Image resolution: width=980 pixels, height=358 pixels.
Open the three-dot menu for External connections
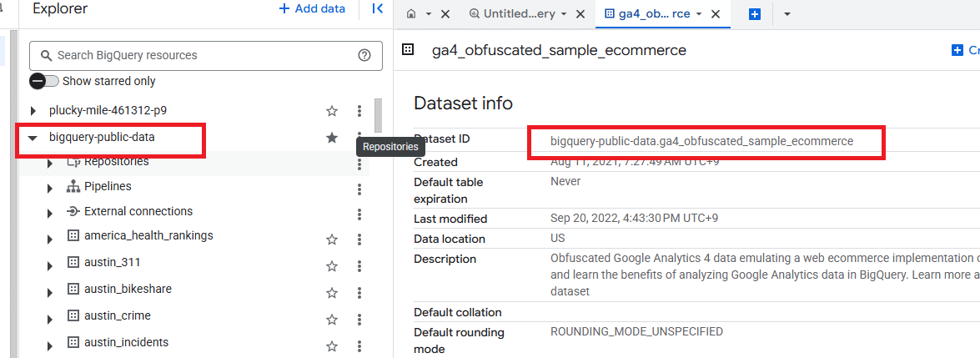(x=359, y=214)
